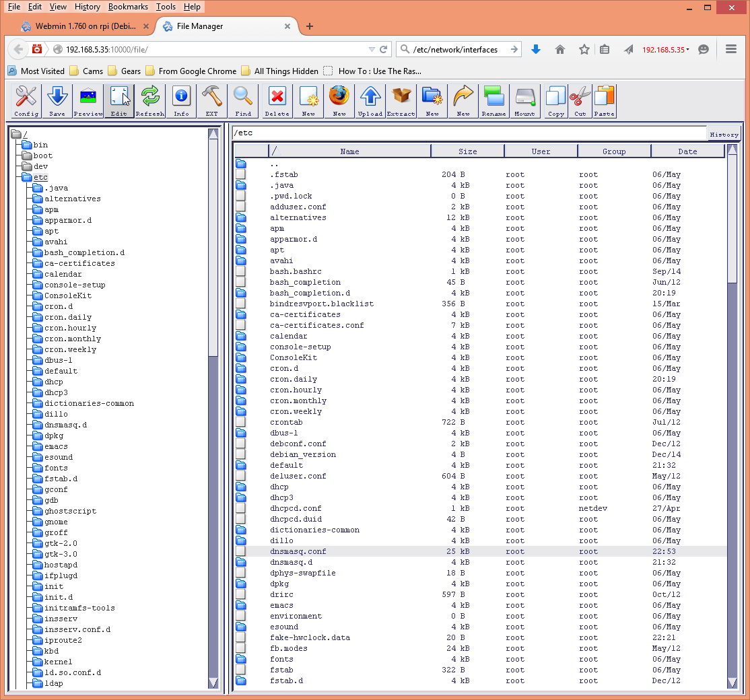Refresh the file listing
The height and width of the screenshot is (700, 750).
(x=149, y=100)
